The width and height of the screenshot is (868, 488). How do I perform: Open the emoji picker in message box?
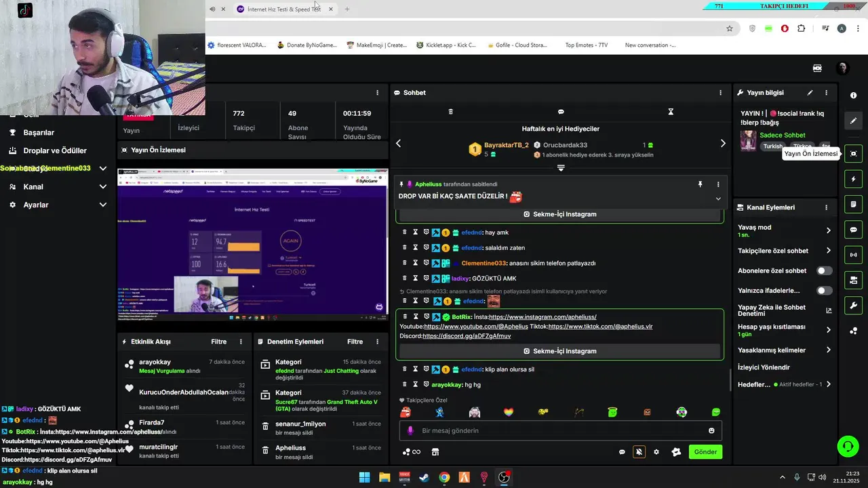click(x=711, y=430)
